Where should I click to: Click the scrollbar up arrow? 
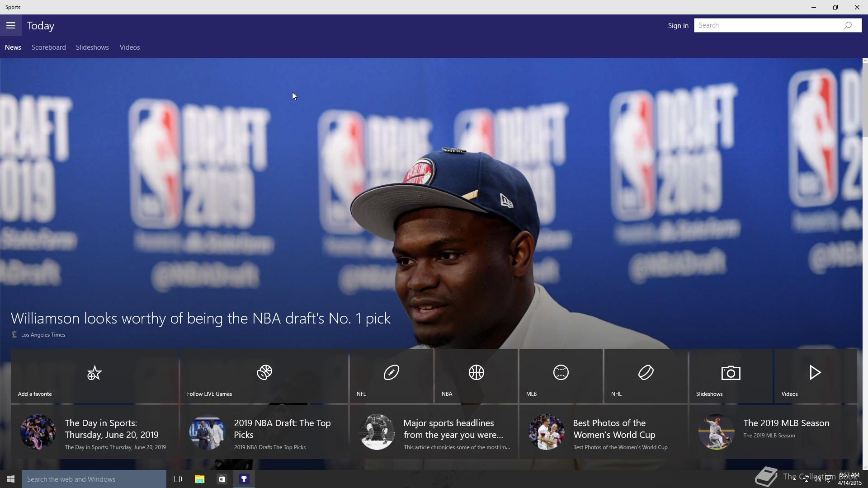click(865, 61)
